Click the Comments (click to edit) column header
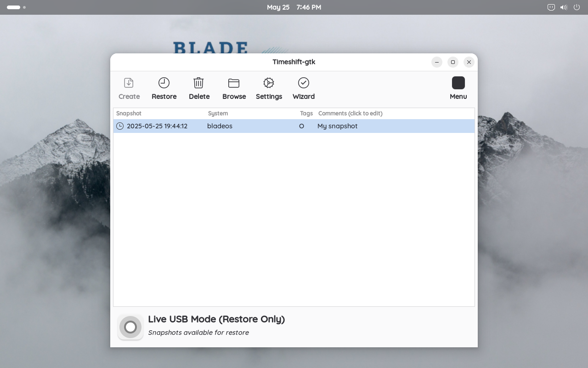 click(x=351, y=114)
